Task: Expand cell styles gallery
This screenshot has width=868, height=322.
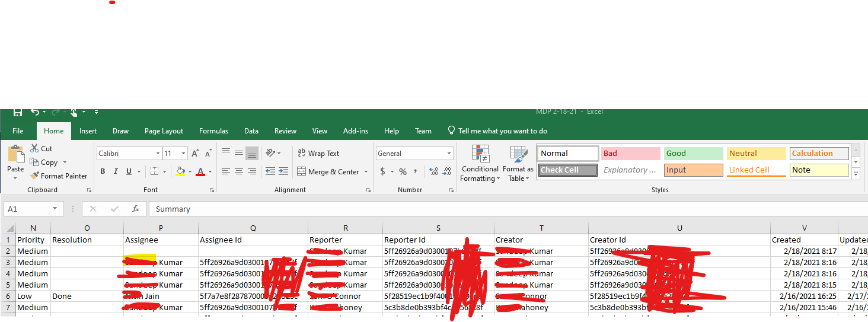Action: pyautogui.click(x=856, y=173)
